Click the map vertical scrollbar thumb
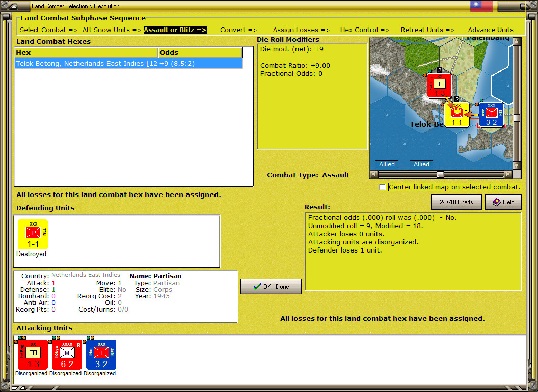 point(517,118)
